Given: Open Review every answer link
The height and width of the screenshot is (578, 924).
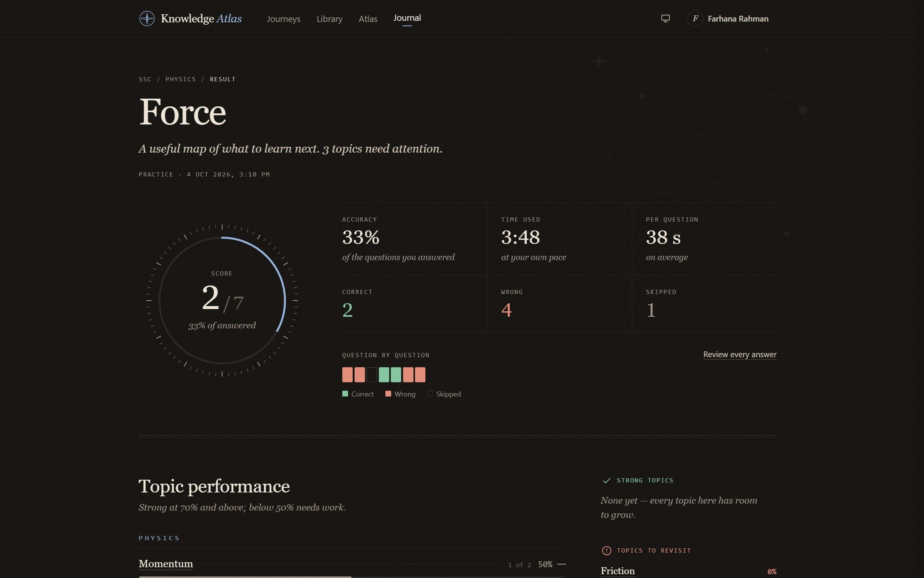Looking at the screenshot, I should point(740,355).
